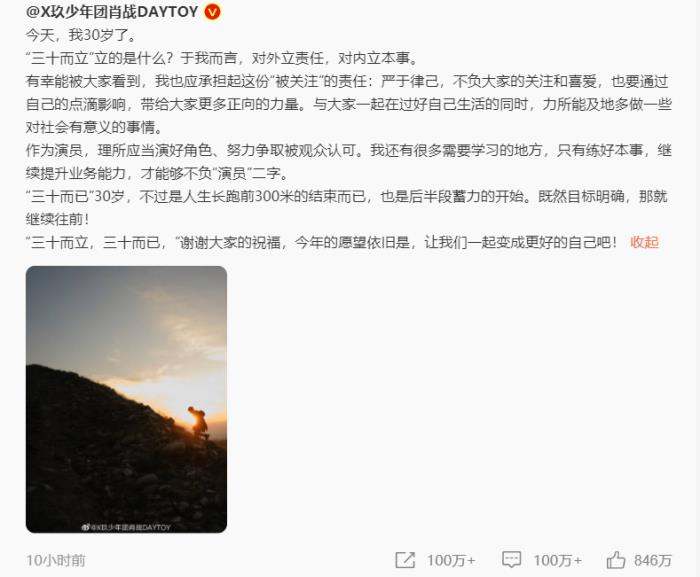Click the repost share icon
This screenshot has width=700, height=577.
coord(405,560)
